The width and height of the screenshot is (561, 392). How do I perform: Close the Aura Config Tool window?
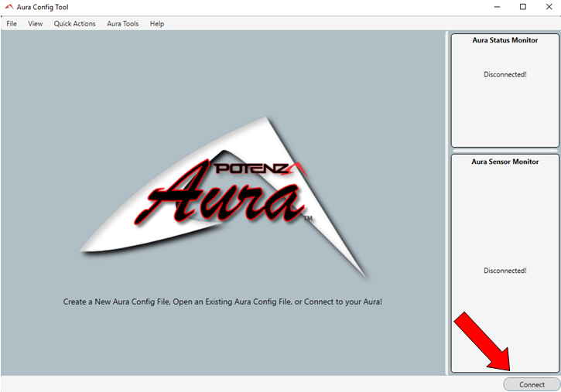549,7
